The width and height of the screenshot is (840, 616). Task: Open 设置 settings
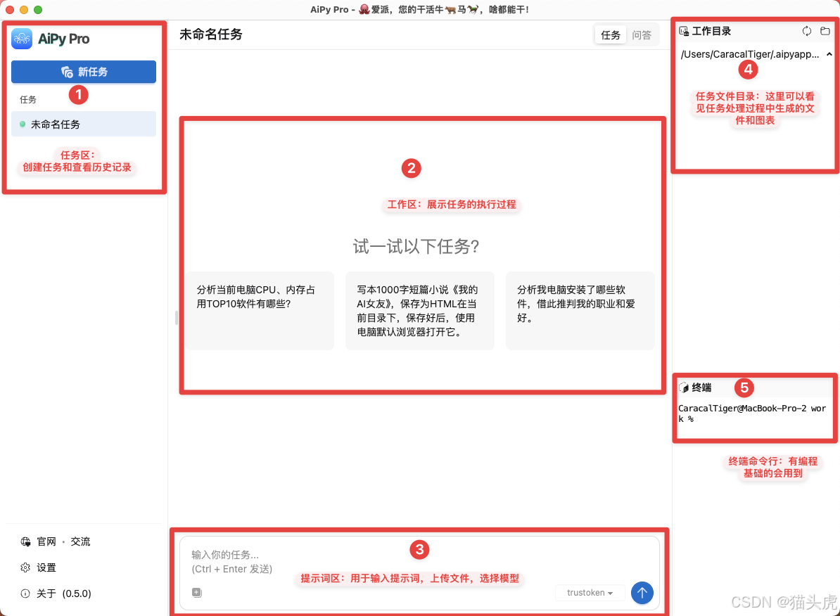tap(46, 567)
